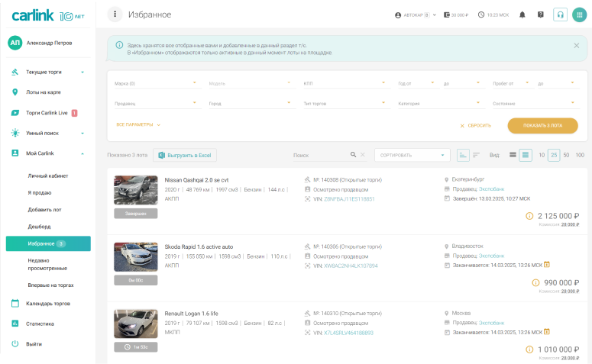Close the info banner
This screenshot has height=364, width=592.
pos(576,46)
